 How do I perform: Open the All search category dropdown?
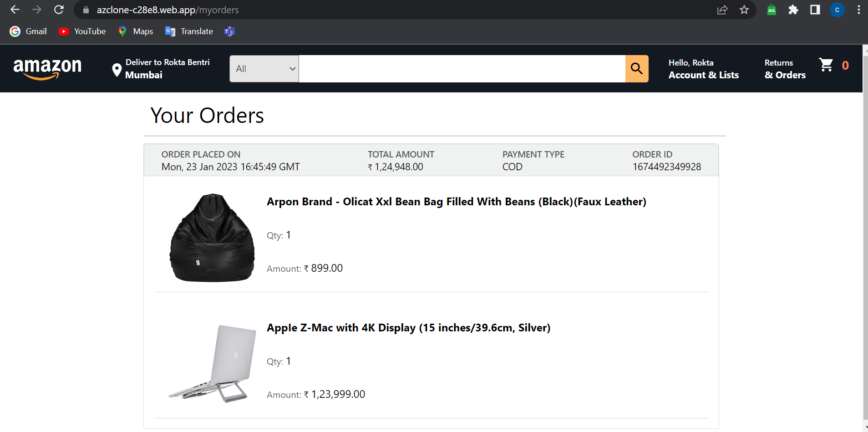coord(264,68)
